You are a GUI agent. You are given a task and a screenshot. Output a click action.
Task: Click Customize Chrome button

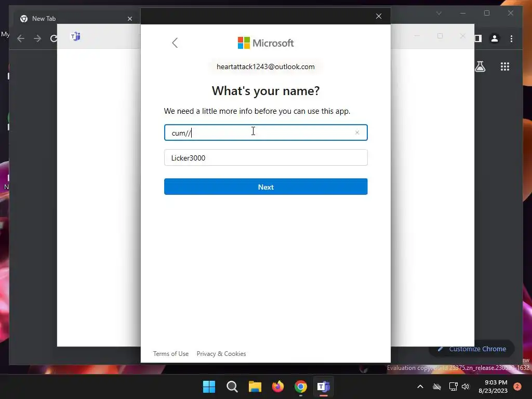pos(472,349)
